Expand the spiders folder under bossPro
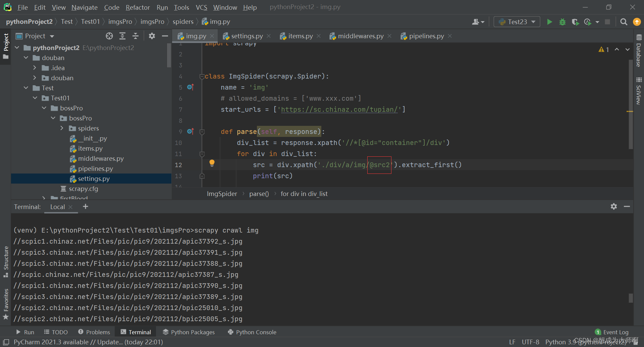This screenshot has height=347, width=644. [x=62, y=128]
